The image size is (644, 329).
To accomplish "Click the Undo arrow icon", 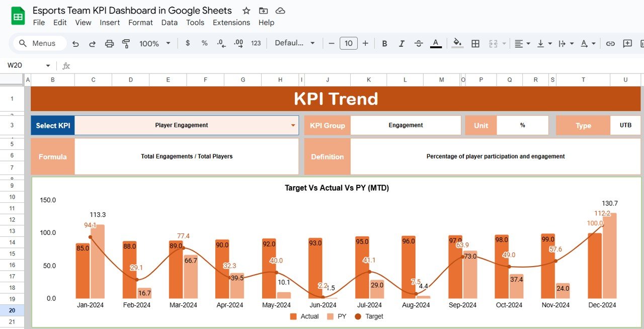I will pos(75,44).
